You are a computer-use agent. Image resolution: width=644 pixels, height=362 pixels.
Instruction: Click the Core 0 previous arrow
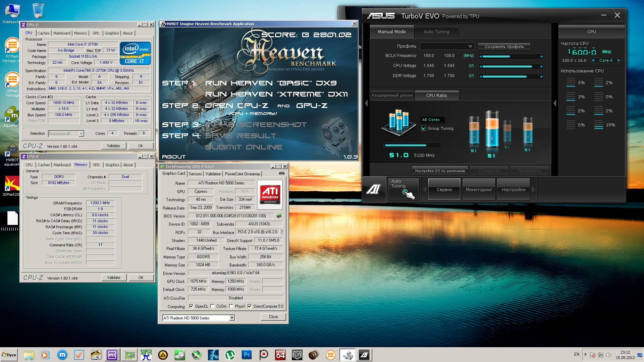tap(593, 60)
